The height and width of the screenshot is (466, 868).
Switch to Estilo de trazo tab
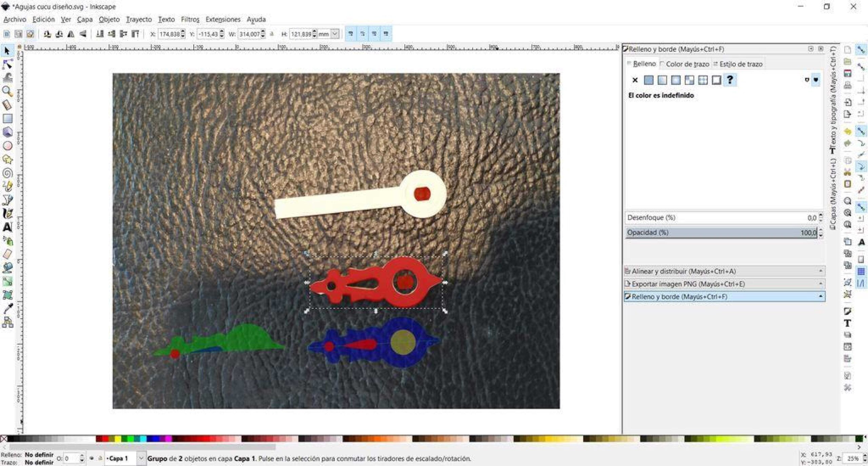click(738, 64)
